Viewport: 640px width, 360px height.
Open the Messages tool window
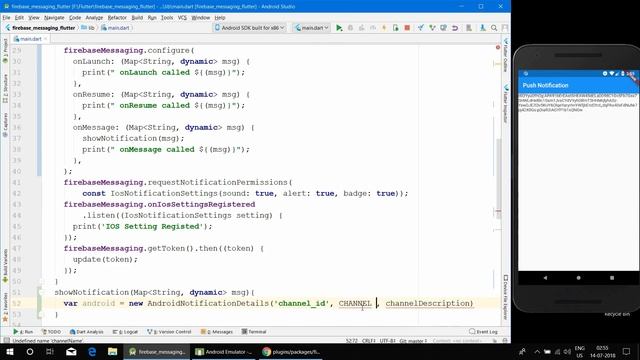217,332
